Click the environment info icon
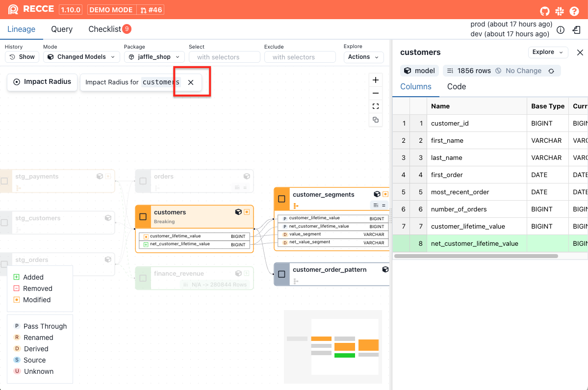The height and width of the screenshot is (390, 588). click(561, 30)
